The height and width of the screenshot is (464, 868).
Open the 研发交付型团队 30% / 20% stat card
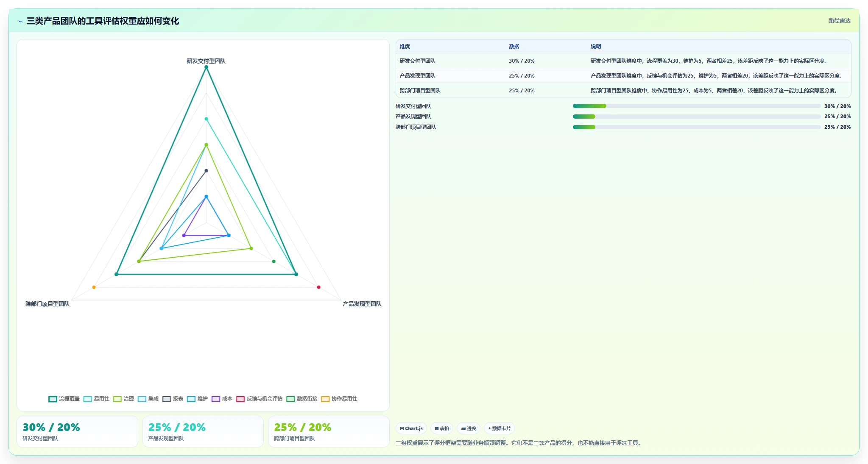coord(77,431)
